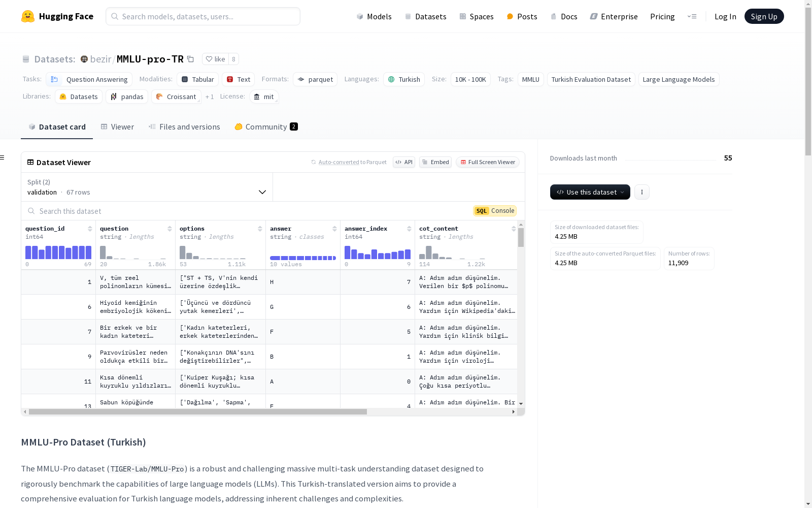
Task: Sort the answer column
Action: pyautogui.click(x=334, y=229)
